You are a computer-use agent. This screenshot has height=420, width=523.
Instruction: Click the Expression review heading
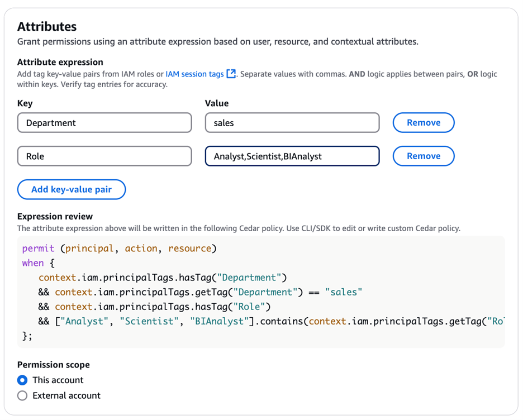55,216
